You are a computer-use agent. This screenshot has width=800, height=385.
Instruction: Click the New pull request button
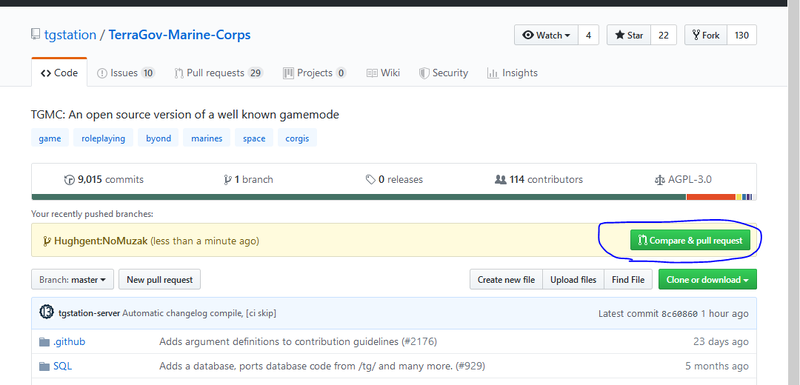tap(160, 279)
